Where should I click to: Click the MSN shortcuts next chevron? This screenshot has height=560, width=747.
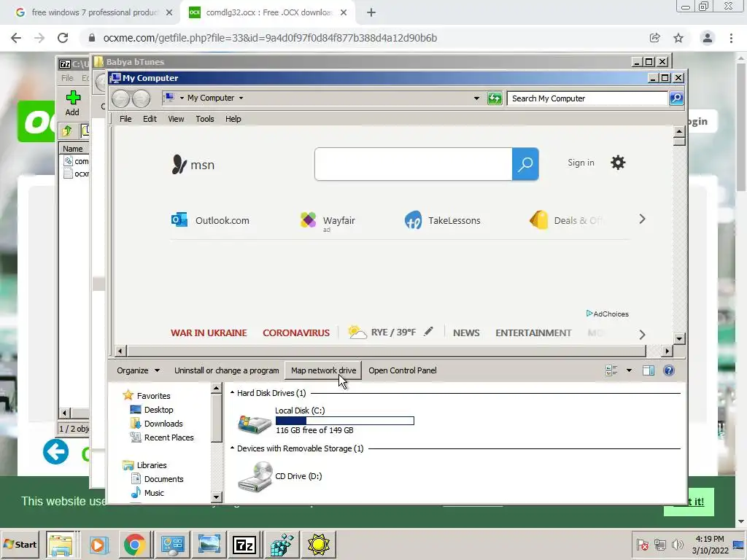pyautogui.click(x=642, y=219)
